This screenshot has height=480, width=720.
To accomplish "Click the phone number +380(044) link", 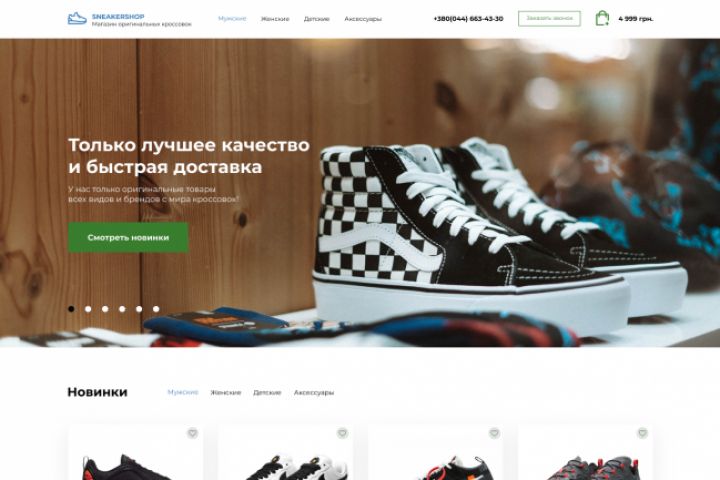I will [x=468, y=19].
